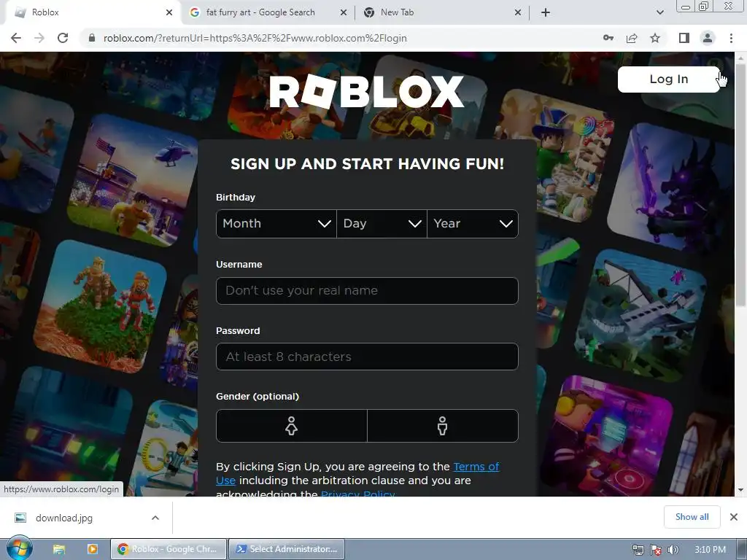Bookmark this page with star
Image resolution: width=747 pixels, height=560 pixels.
click(655, 38)
